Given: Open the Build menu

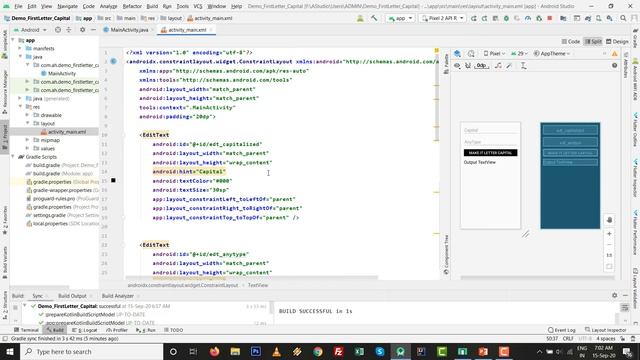Looking at the screenshot, I should pos(152,6).
